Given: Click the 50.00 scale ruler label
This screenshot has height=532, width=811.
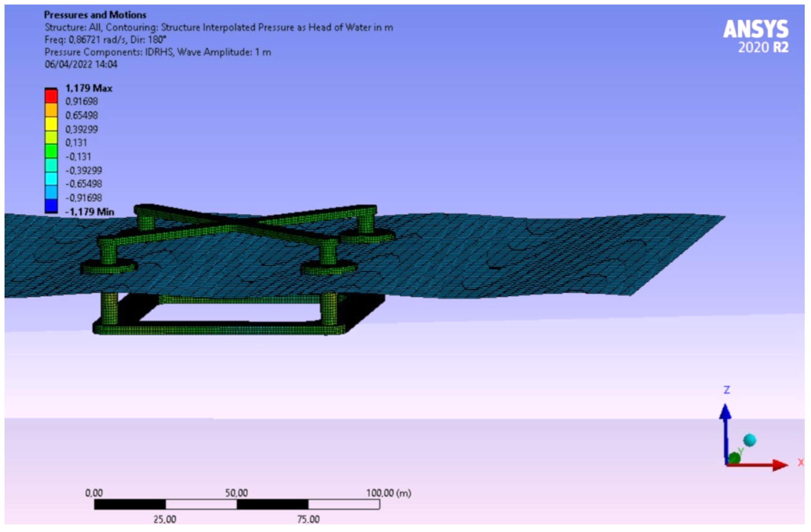Looking at the screenshot, I should (x=236, y=493).
